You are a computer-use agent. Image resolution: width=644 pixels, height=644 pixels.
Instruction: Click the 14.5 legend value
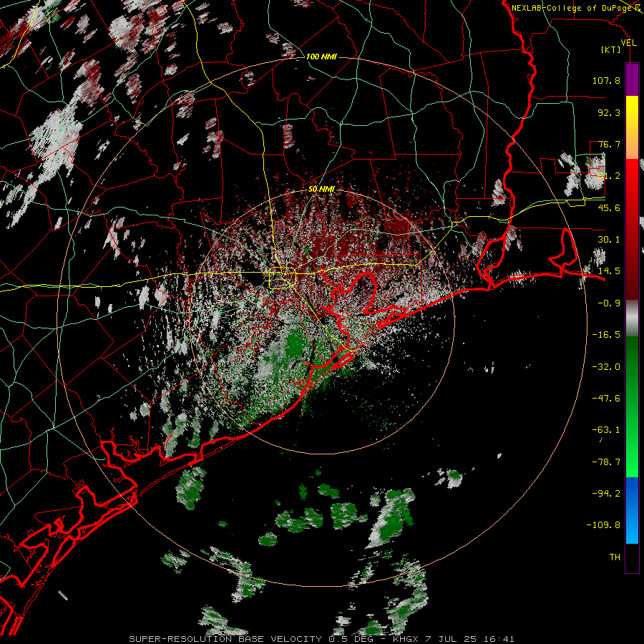pos(609,271)
